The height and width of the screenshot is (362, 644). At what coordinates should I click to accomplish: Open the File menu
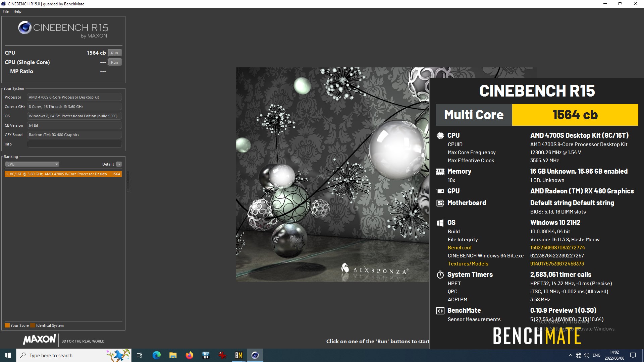[x=6, y=11]
